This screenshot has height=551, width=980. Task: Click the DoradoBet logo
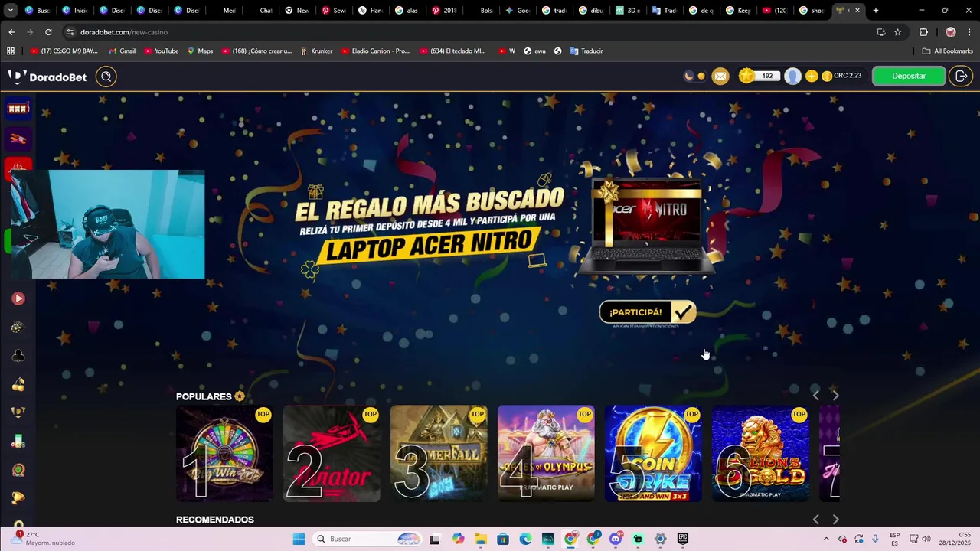(x=47, y=77)
